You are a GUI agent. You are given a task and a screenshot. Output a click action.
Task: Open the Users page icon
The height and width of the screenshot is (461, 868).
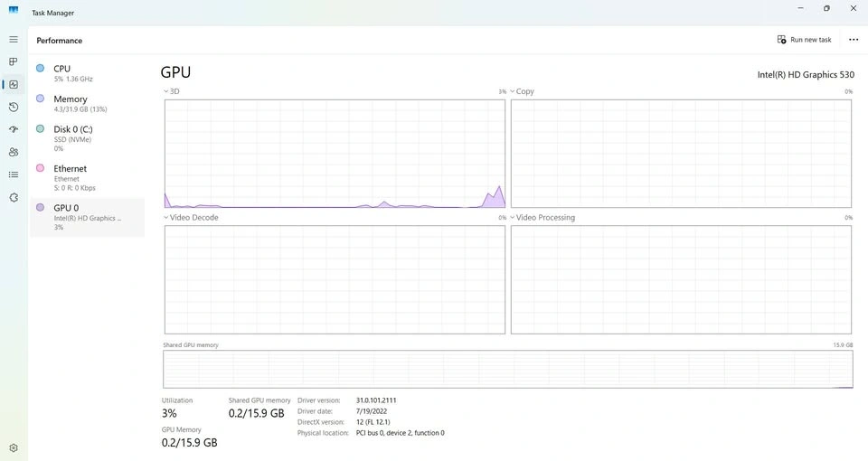tap(14, 152)
